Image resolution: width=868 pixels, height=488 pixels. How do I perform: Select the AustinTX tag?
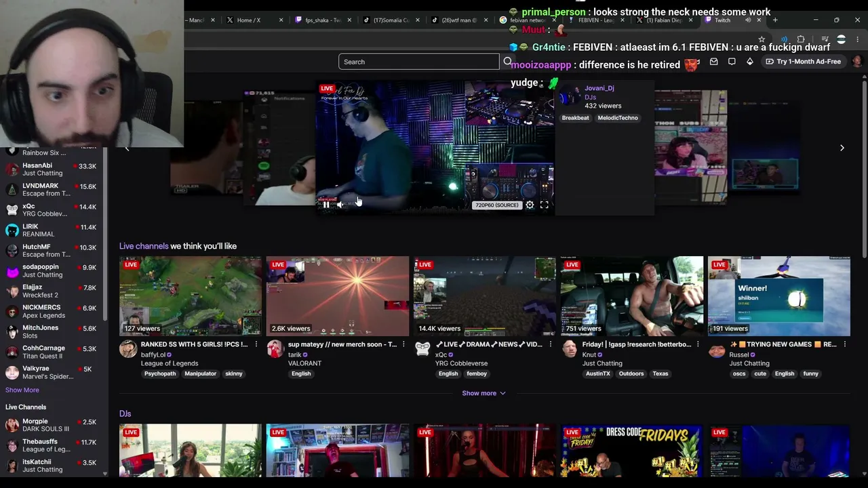598,373
